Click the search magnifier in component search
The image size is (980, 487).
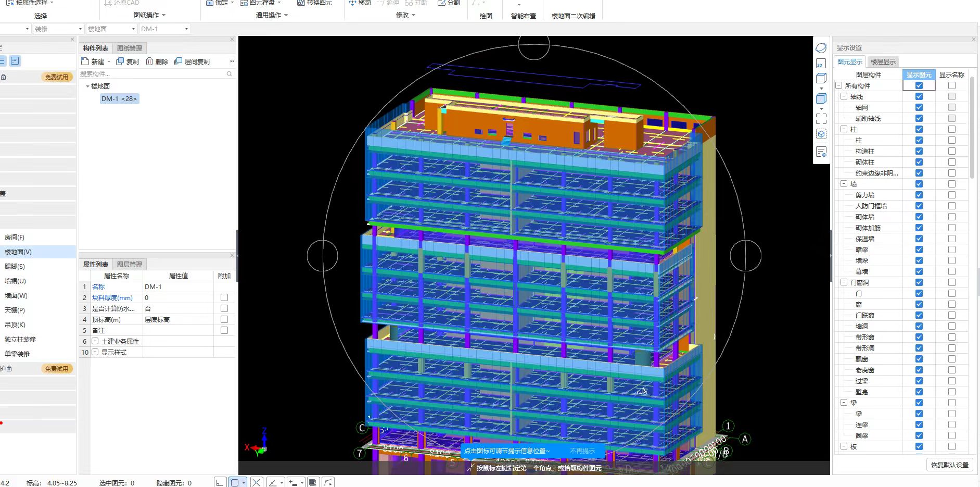229,74
